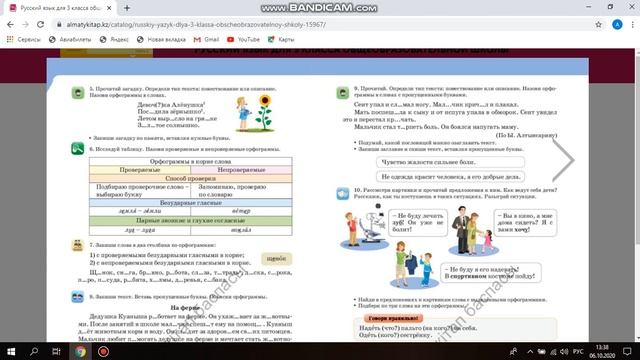The width and height of the screenshot is (640, 360).
Task: Click the Говори правильно! label
Action: coord(393,318)
